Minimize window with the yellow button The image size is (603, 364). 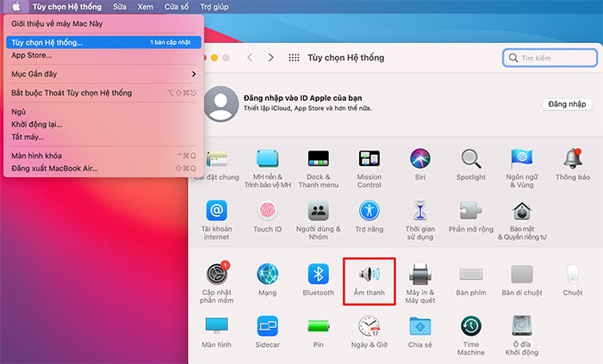click(214, 58)
